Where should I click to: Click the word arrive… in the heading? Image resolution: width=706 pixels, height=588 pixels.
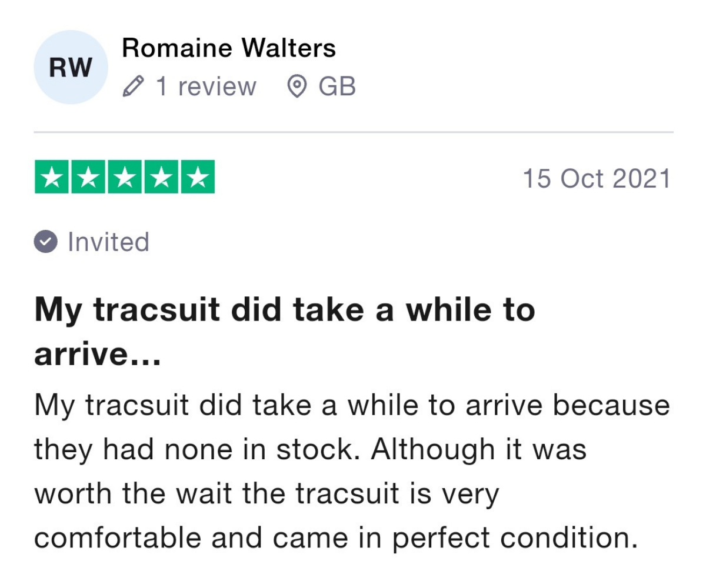(98, 354)
